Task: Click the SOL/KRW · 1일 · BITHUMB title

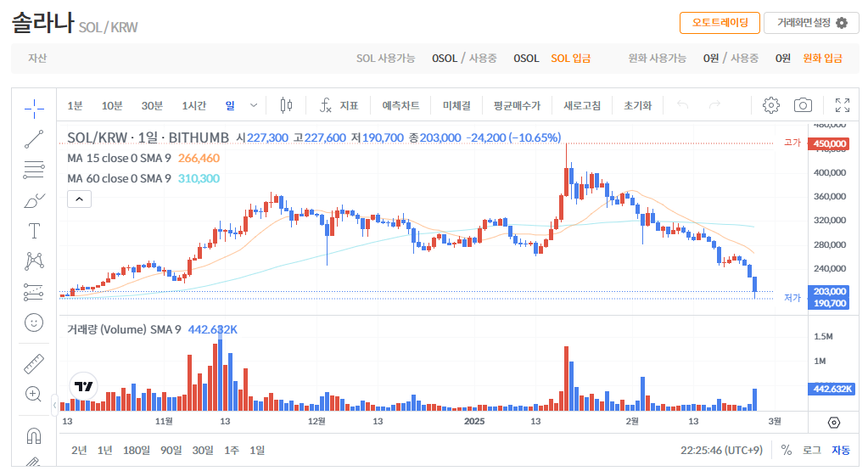Action: (148, 137)
